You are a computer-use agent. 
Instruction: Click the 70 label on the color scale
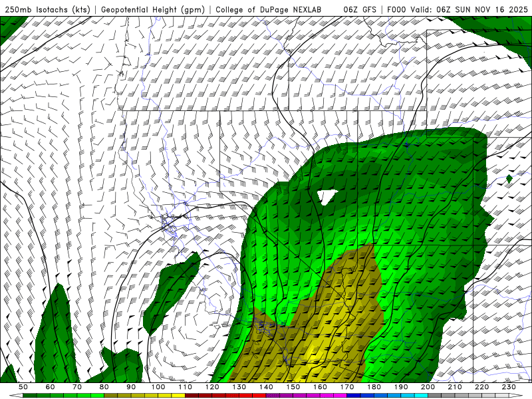[77, 387]
